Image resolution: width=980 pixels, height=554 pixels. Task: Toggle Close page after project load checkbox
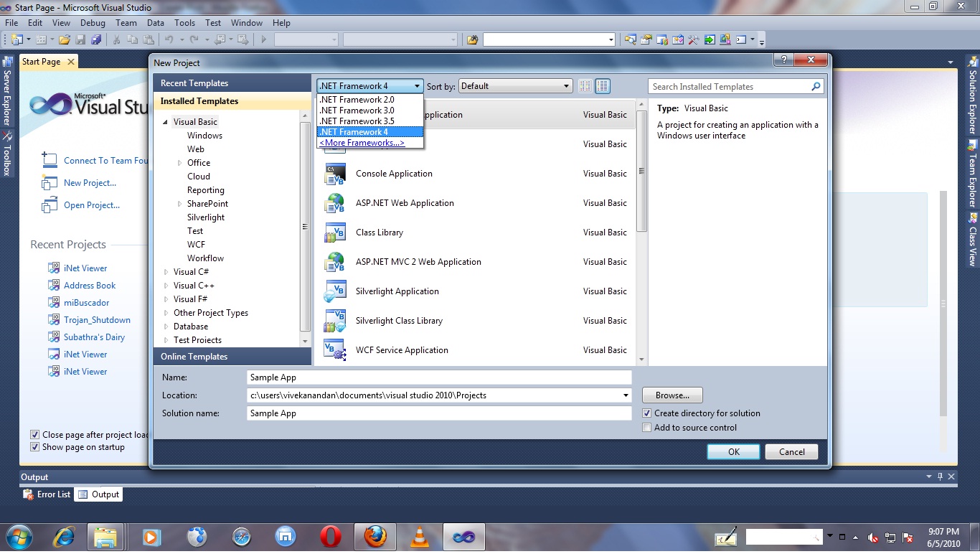(x=34, y=435)
